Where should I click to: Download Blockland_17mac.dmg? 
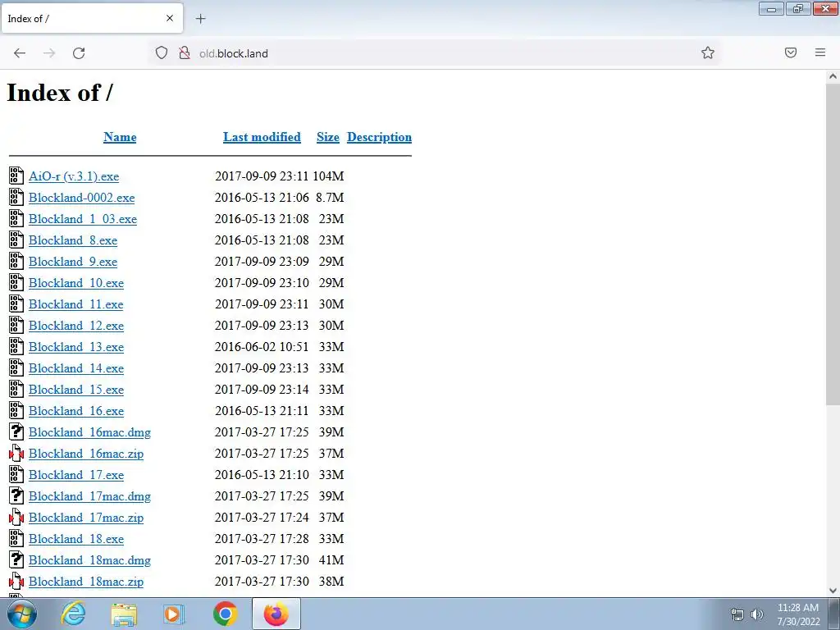tap(90, 496)
